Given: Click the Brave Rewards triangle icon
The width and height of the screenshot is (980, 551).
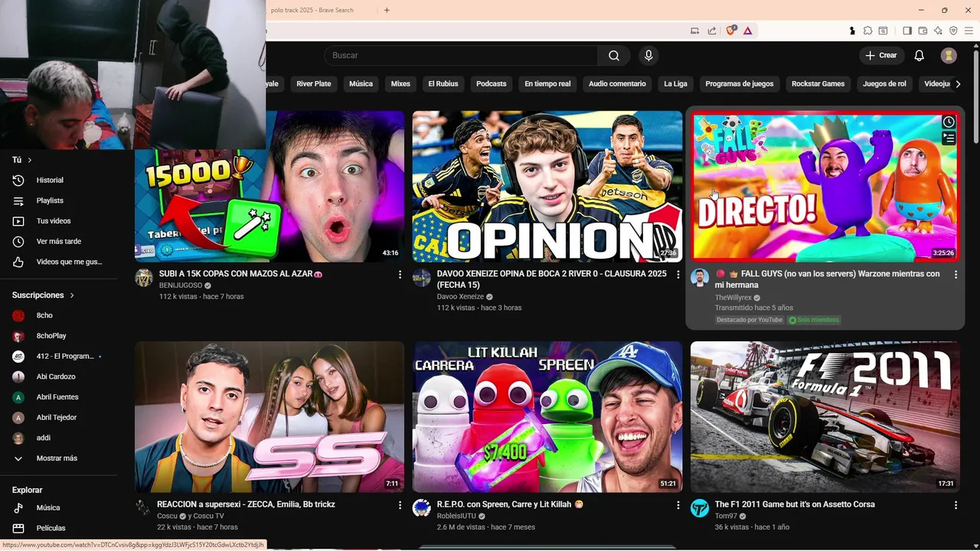Looking at the screenshot, I should (747, 31).
